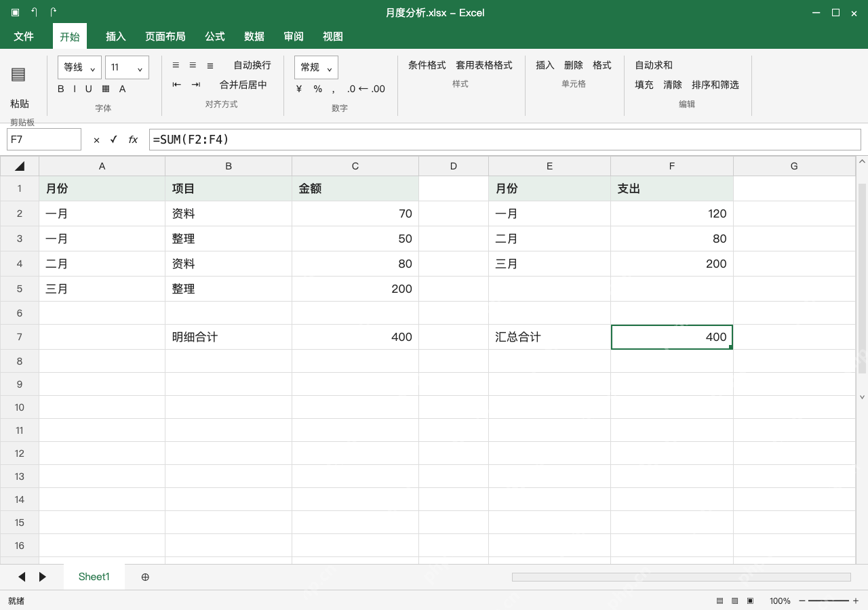The width and height of the screenshot is (868, 610).
Task: Switch to the 公式 (Formulas) tab
Action: pos(215,37)
